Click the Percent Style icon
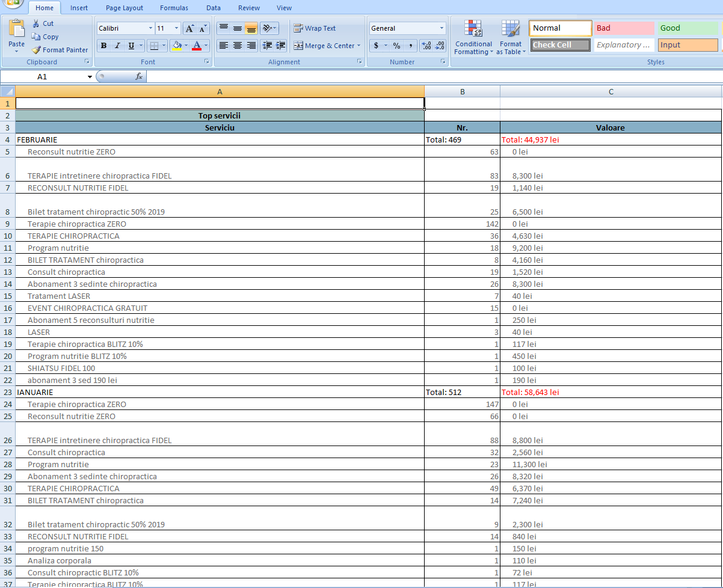Viewport: 723px width, 588px height. click(396, 46)
